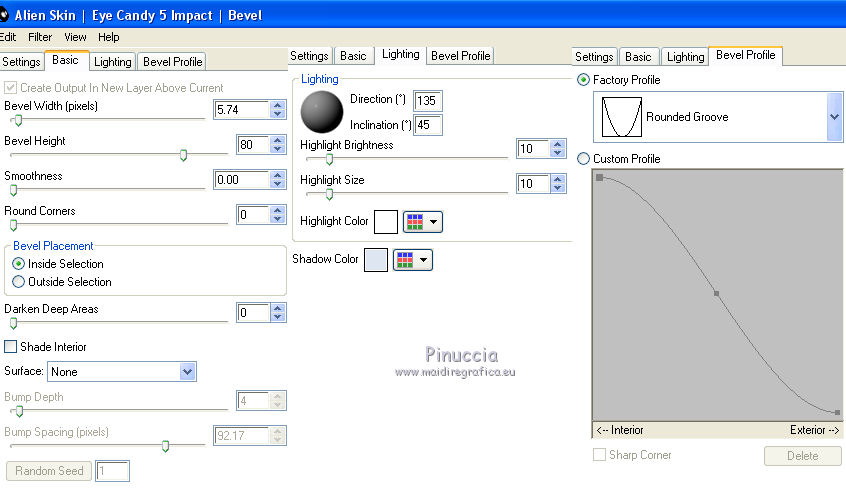Click the Direction degrees field

[x=428, y=100]
